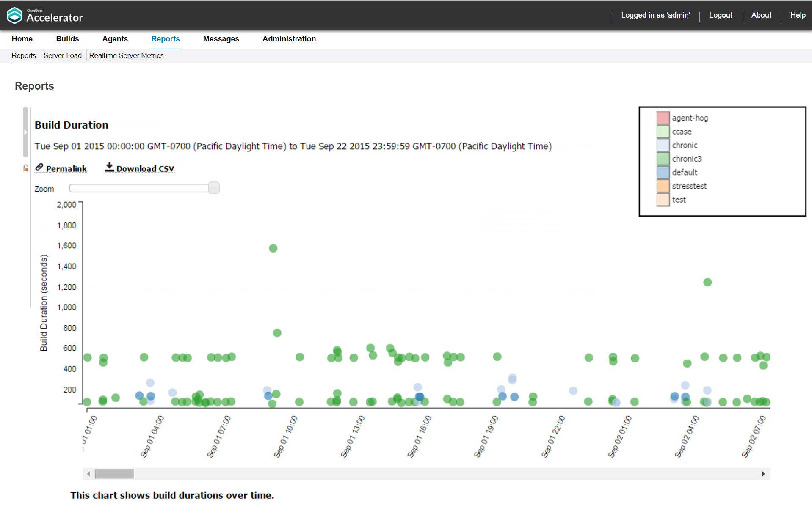Click the default legend color swatch

[663, 172]
